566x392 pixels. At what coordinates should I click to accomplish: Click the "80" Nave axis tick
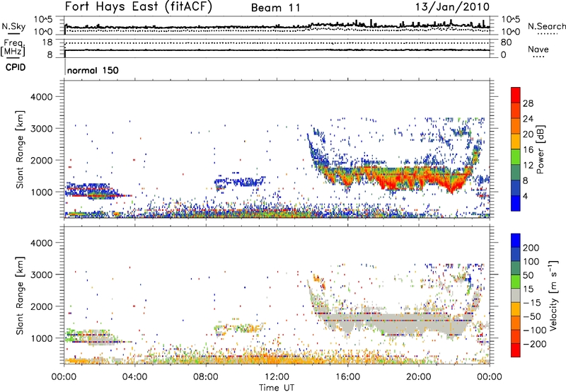point(506,42)
